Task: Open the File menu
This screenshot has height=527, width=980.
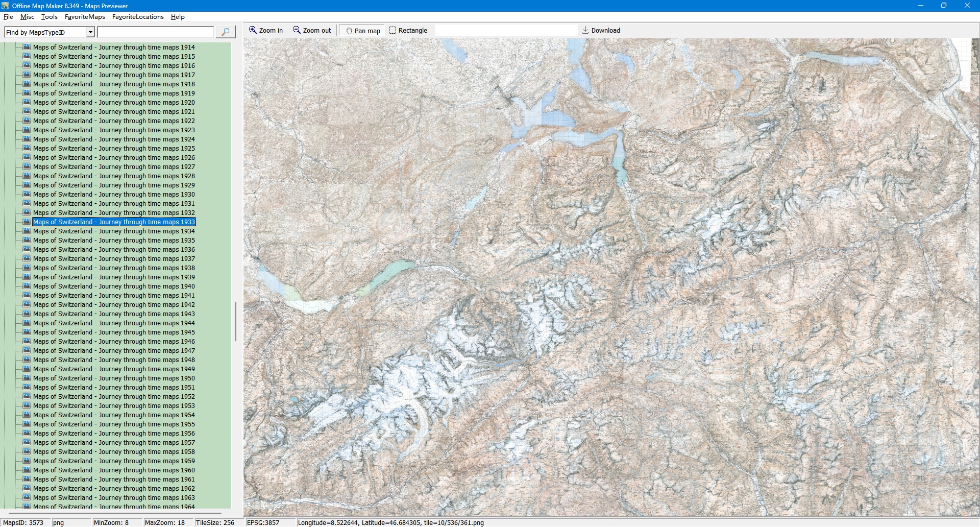Action: 8,17
